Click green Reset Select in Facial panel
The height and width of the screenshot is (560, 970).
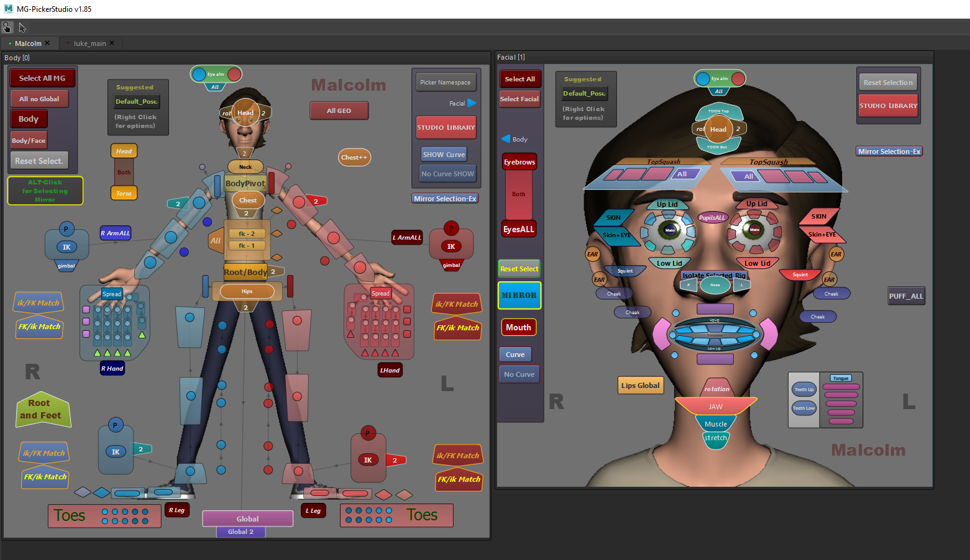pyautogui.click(x=519, y=269)
